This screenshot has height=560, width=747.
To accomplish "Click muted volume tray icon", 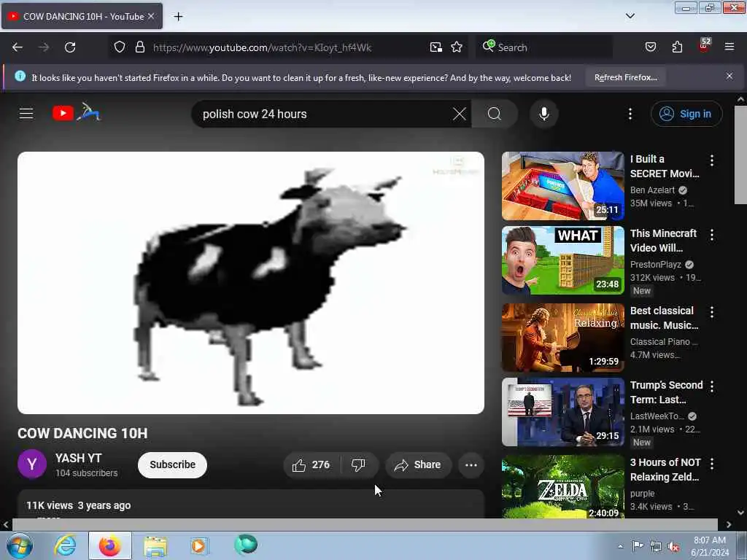I will [x=673, y=547].
